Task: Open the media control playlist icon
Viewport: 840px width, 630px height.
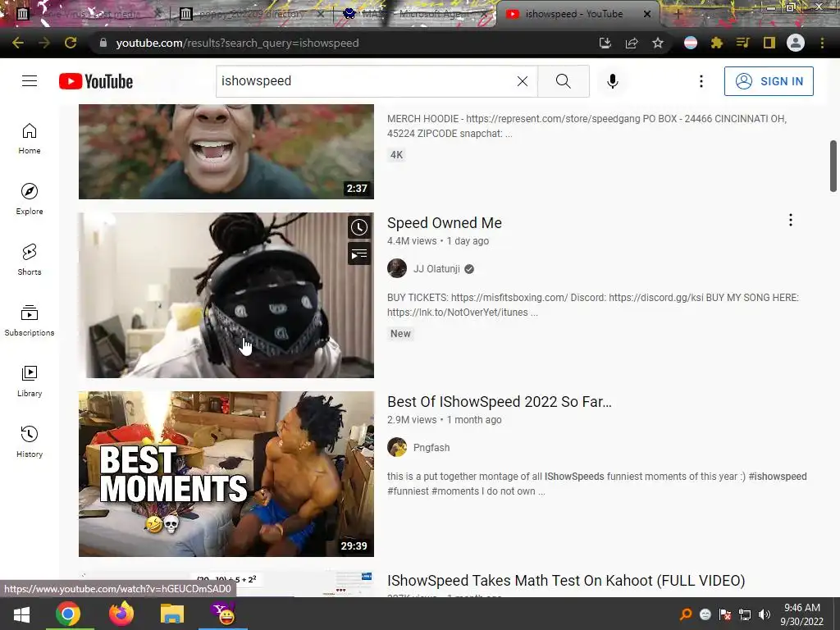Action: [x=743, y=43]
